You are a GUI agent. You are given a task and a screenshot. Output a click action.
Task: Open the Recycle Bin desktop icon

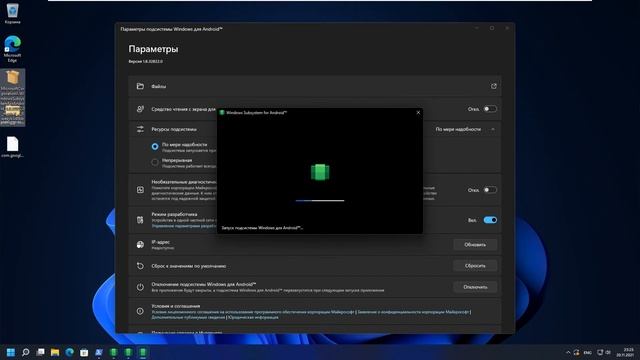tap(13, 13)
